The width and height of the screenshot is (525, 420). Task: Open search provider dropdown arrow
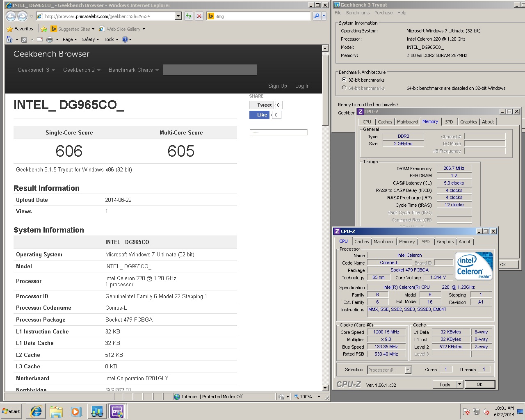[x=324, y=16]
